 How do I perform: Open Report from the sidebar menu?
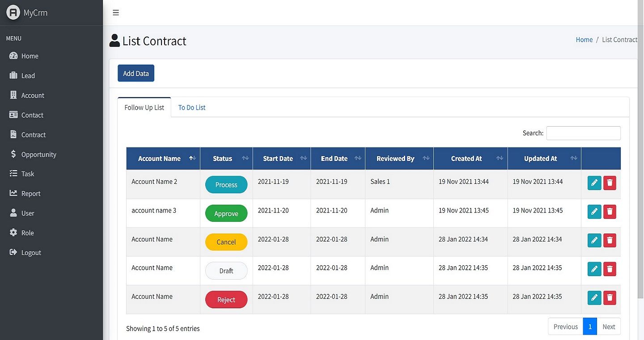coord(31,193)
